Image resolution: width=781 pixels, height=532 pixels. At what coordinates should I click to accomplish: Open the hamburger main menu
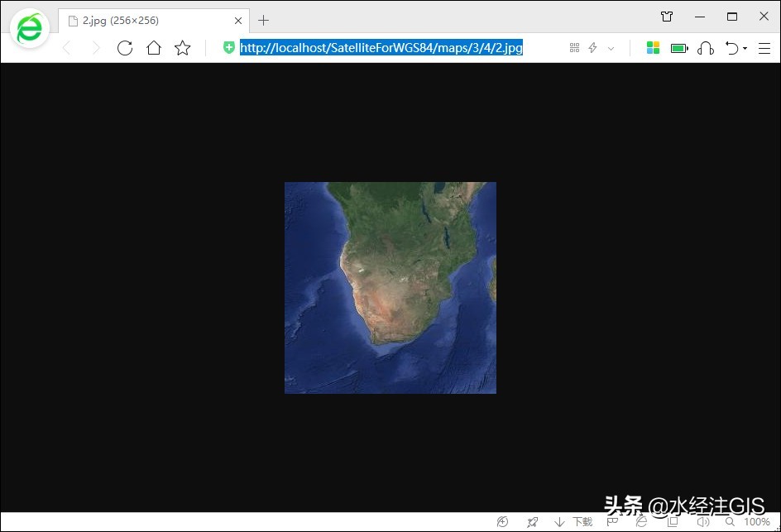click(x=764, y=48)
